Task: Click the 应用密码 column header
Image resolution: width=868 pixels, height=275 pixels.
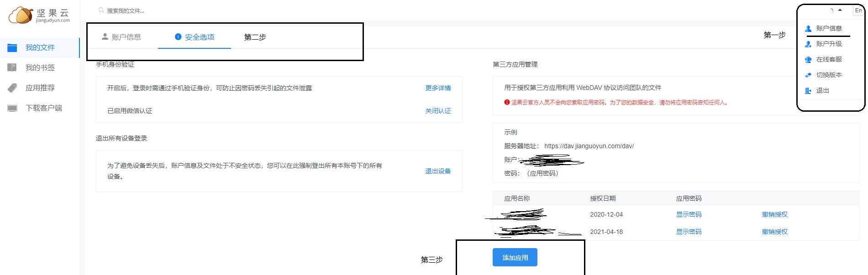Action: tap(689, 198)
